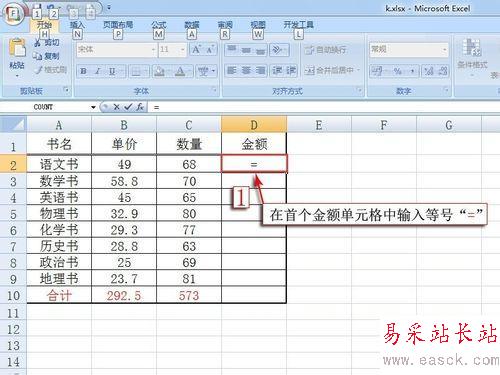
Task: Click the Select All corner button
Action: (x=13, y=124)
